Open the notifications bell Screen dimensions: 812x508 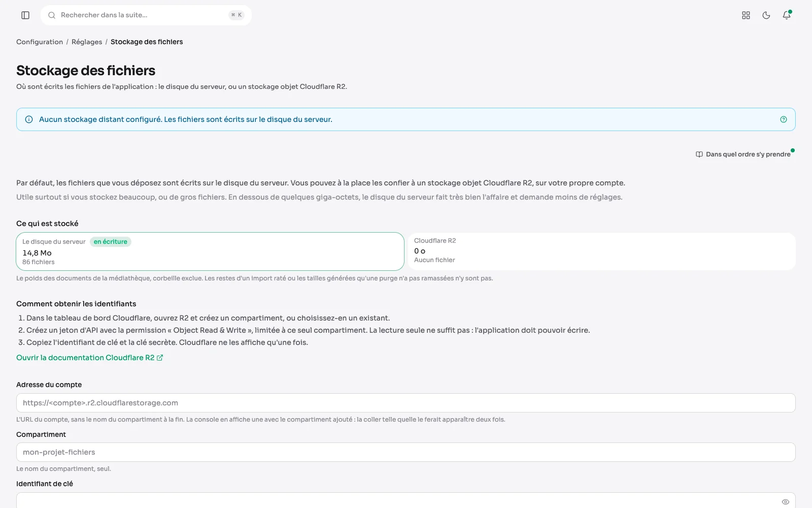tap(787, 15)
